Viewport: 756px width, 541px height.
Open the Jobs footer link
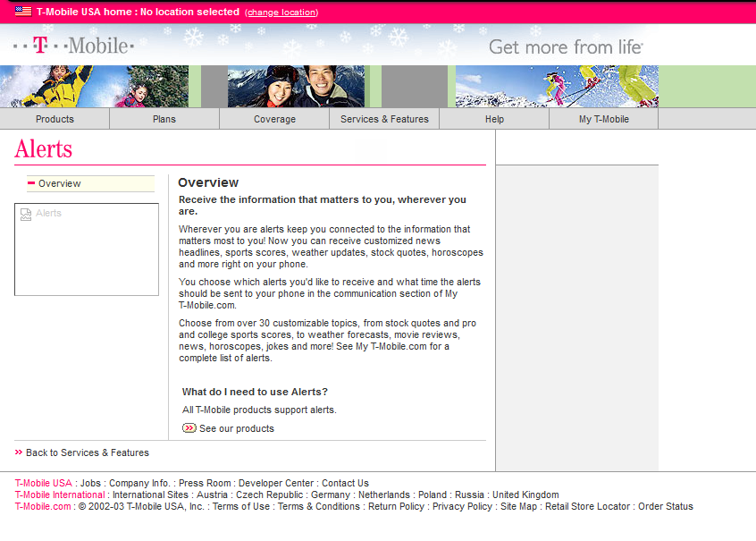pyautogui.click(x=90, y=483)
